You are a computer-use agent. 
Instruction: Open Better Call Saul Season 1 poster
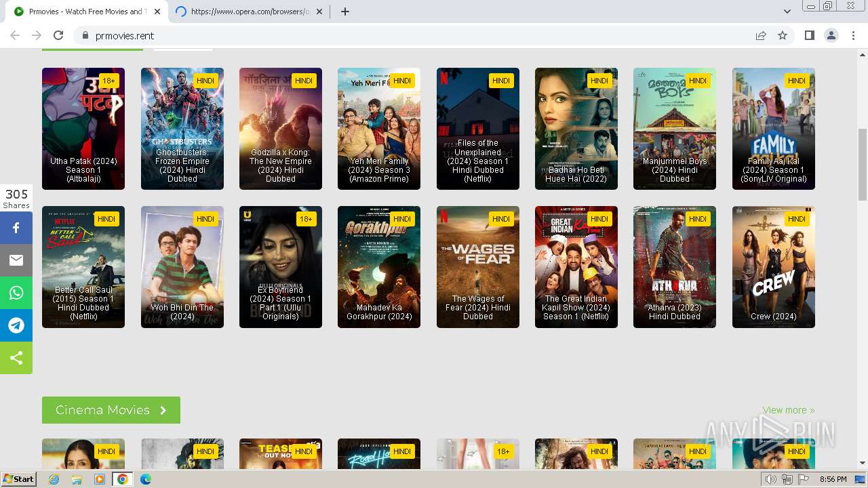(x=83, y=267)
